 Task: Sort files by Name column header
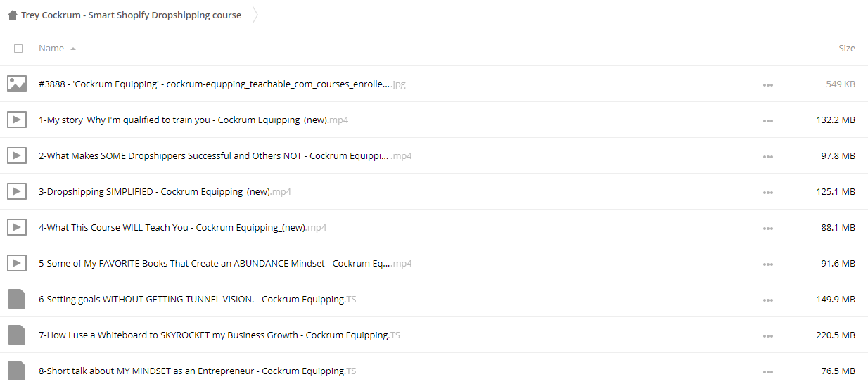51,49
